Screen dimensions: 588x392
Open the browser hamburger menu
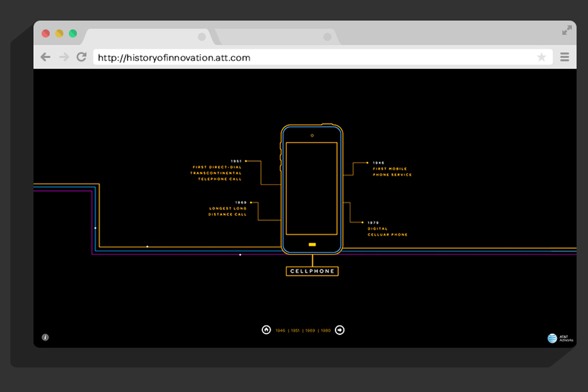tap(565, 57)
